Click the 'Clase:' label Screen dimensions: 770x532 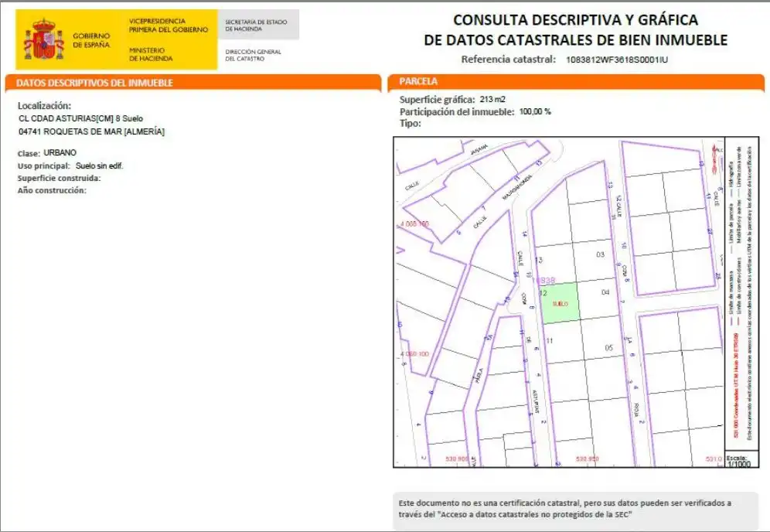[x=29, y=153]
